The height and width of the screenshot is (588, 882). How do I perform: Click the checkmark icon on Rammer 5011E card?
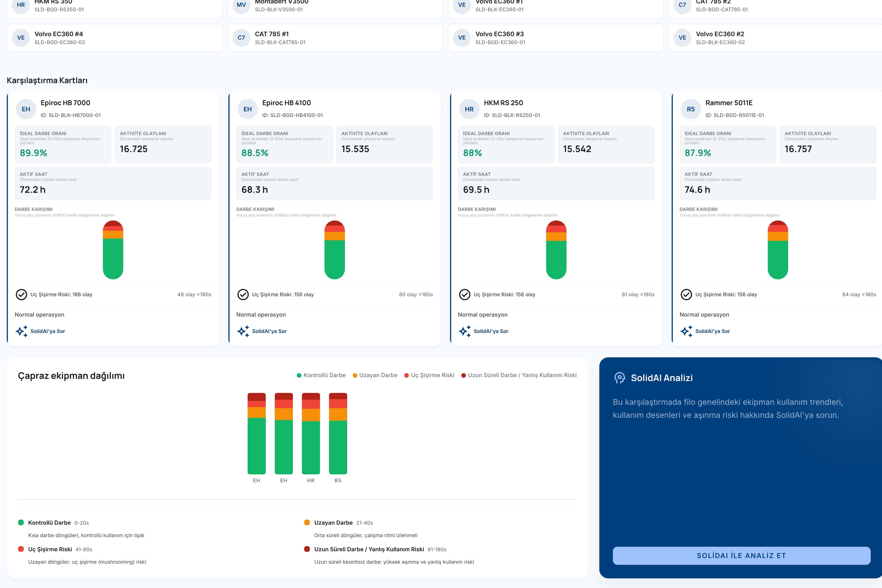[686, 295]
